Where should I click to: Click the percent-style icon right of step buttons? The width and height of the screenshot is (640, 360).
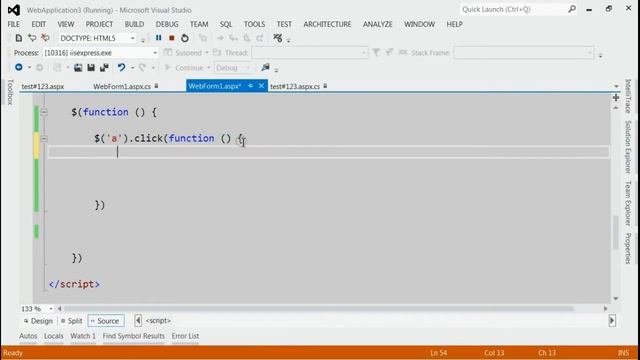[x=278, y=38]
